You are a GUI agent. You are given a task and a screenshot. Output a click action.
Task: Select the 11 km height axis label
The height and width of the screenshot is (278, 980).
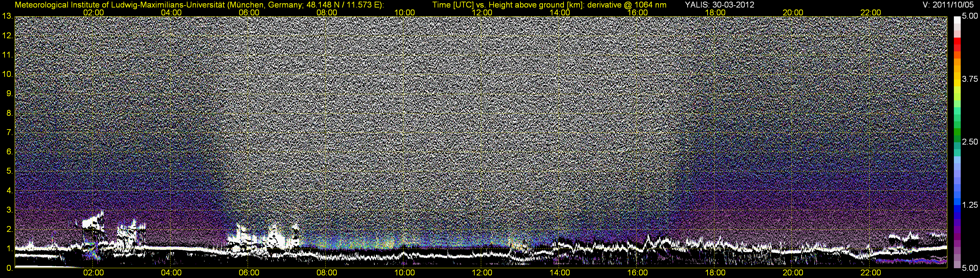tap(7, 55)
